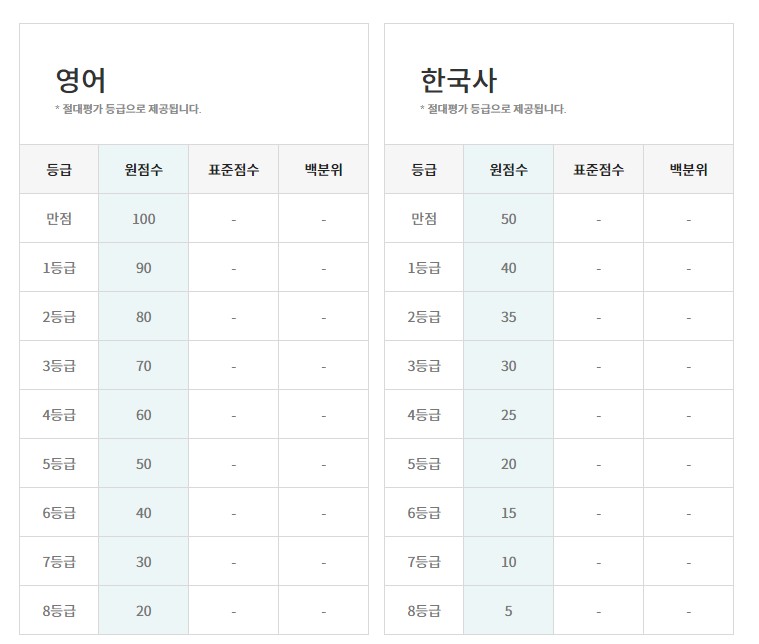Click 8등급 in the 한국사 table

[x=424, y=611]
